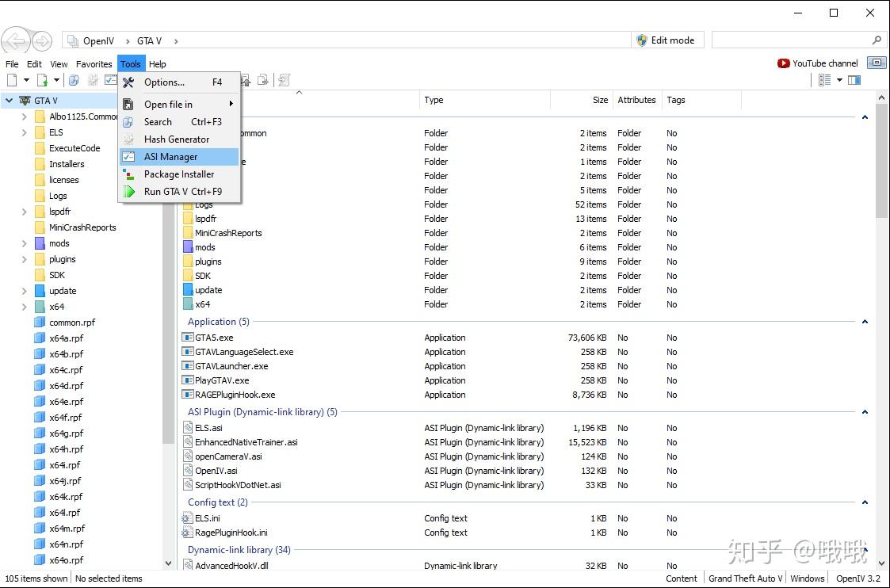Open the New file dropdown arrow

[x=26, y=81]
